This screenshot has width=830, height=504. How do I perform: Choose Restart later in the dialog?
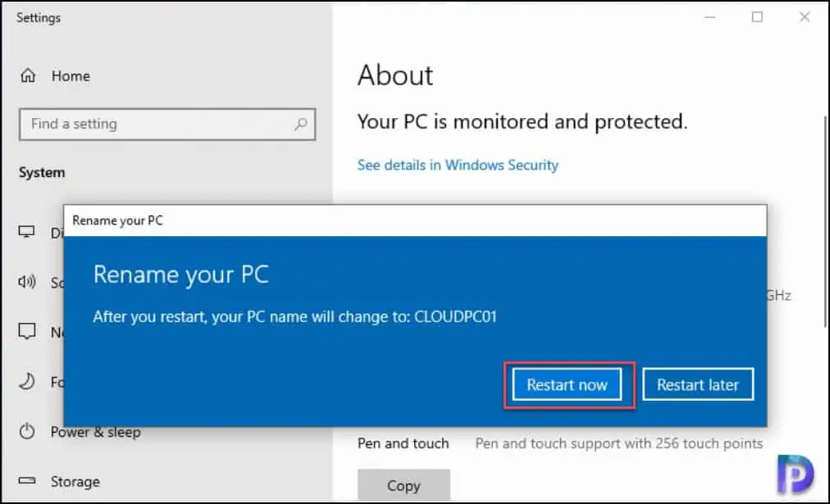[698, 384]
